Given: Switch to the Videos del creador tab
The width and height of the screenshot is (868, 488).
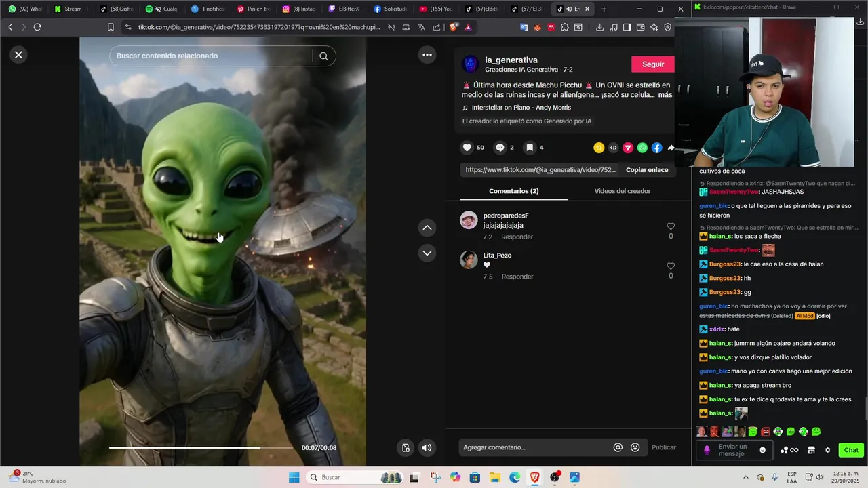Looking at the screenshot, I should (623, 191).
